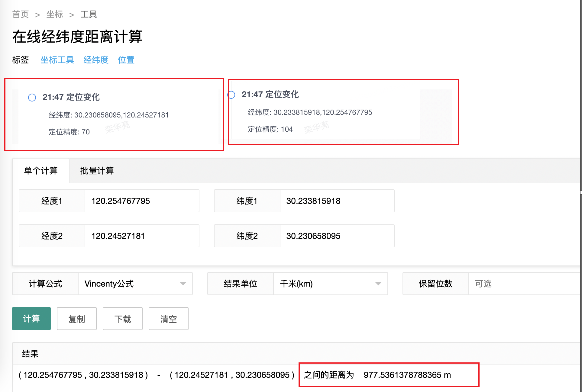Focus the 保留位数 optional input
This screenshot has width=582, height=392.
coord(524,284)
